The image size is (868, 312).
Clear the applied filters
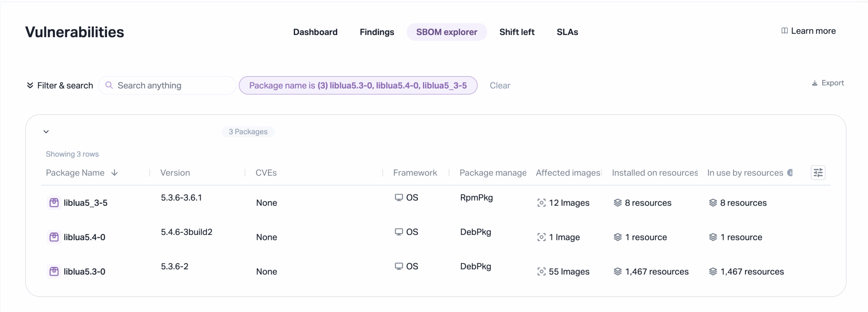click(500, 85)
